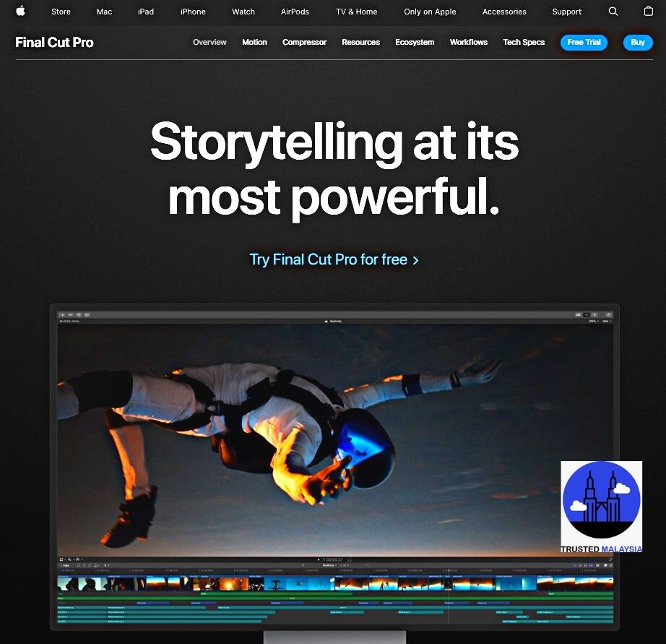Open Only on Apple menu item
Image resolution: width=666 pixels, height=644 pixels.
pyautogui.click(x=430, y=12)
